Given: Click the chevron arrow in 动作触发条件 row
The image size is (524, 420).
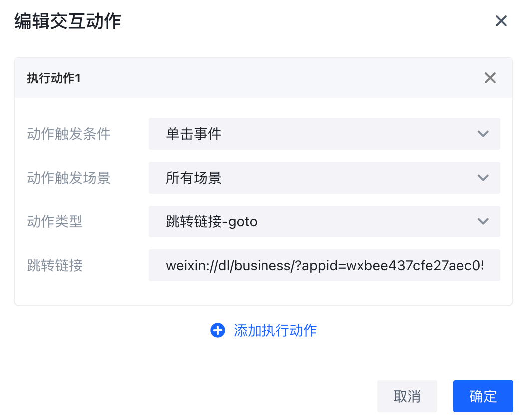Looking at the screenshot, I should click(482, 134).
